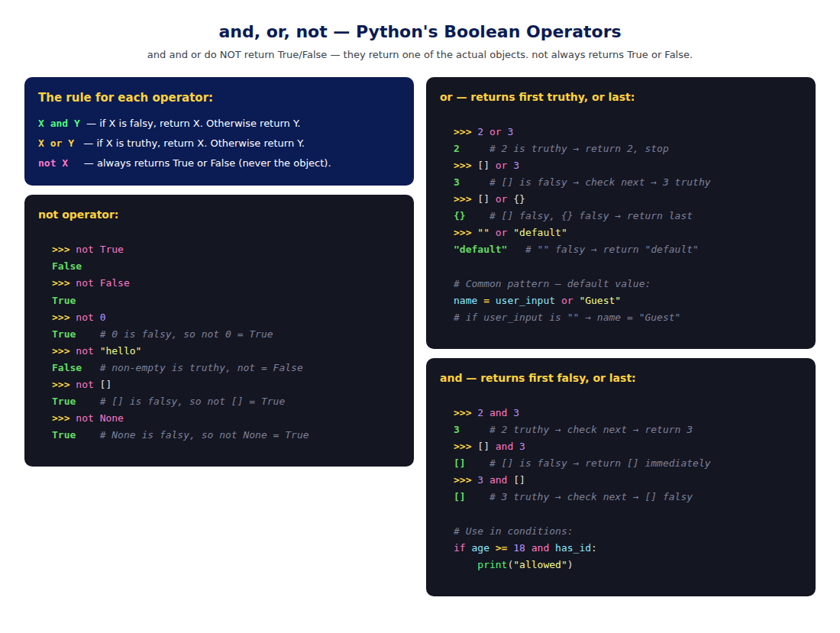The image size is (840, 633).
Task: Click the '>>> [] and 3' code line
Action: tap(489, 447)
